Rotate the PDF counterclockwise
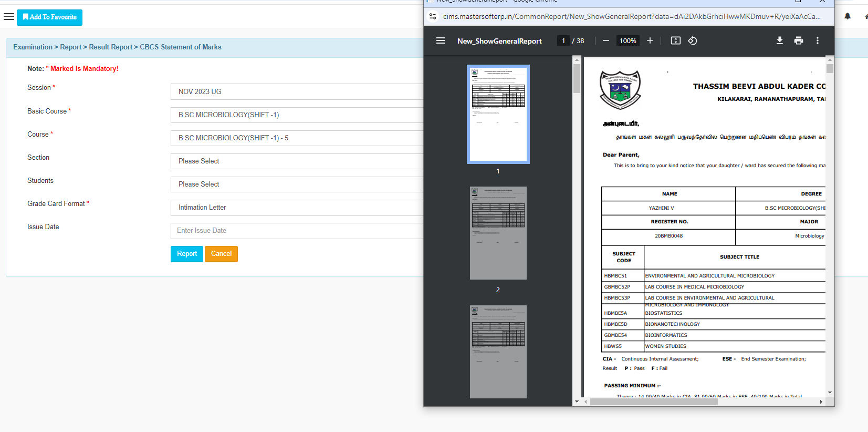 point(693,40)
